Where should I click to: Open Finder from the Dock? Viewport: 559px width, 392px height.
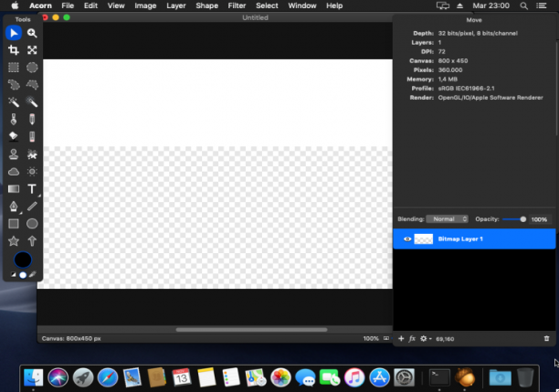pos(33,377)
